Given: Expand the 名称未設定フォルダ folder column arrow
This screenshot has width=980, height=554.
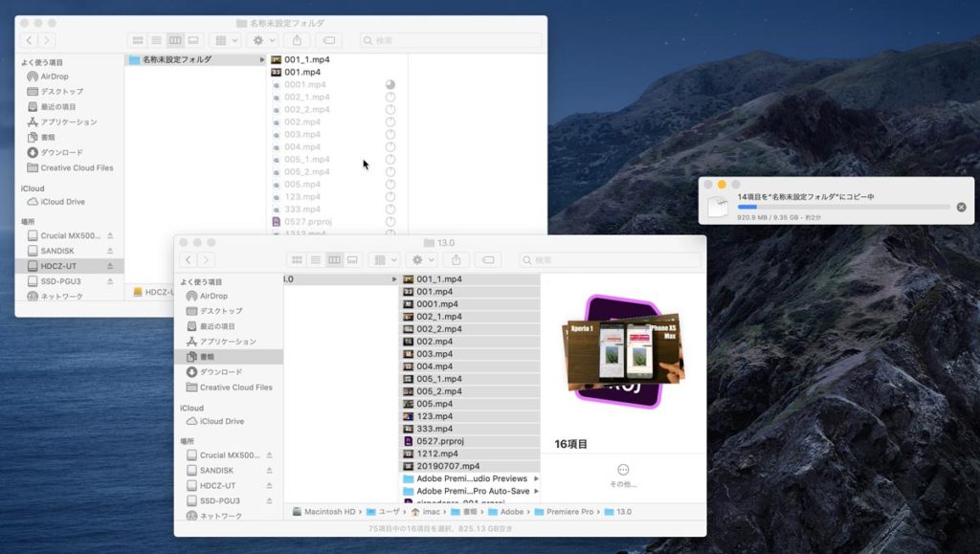Looking at the screenshot, I should [262, 60].
